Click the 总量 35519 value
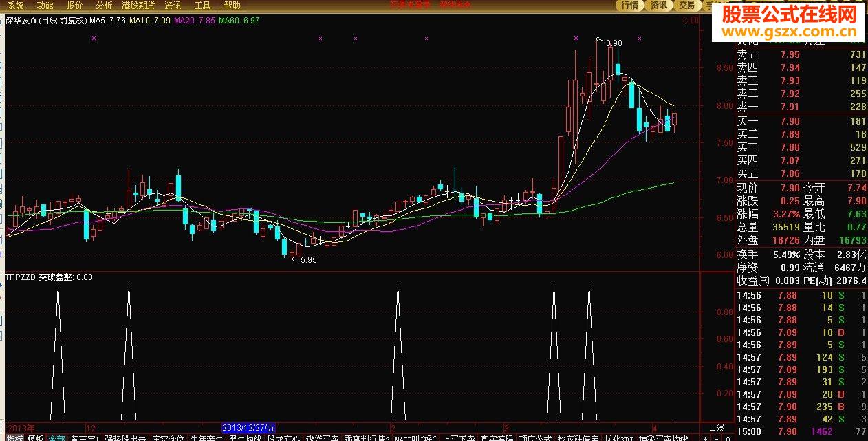This screenshot has width=868, height=441. click(x=786, y=227)
